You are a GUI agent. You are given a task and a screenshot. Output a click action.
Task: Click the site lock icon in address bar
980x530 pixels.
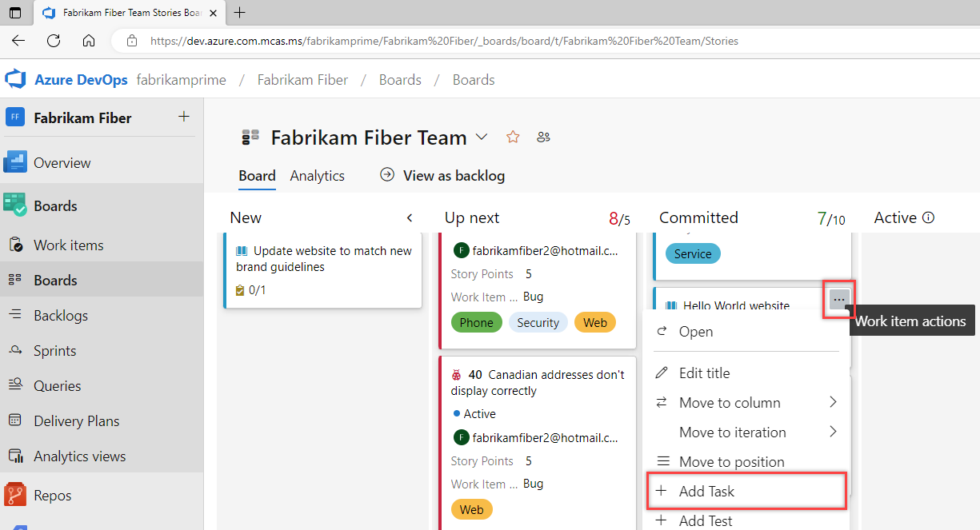(x=132, y=41)
